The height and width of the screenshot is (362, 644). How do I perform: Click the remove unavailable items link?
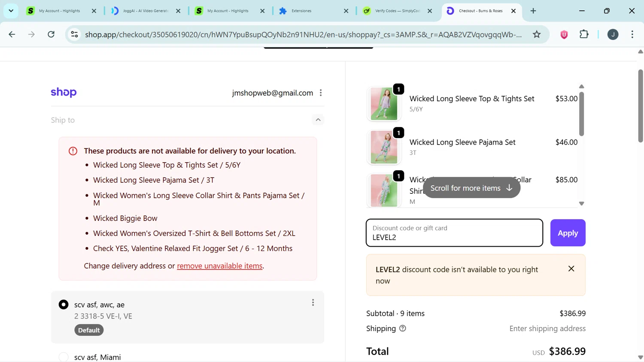(x=219, y=266)
